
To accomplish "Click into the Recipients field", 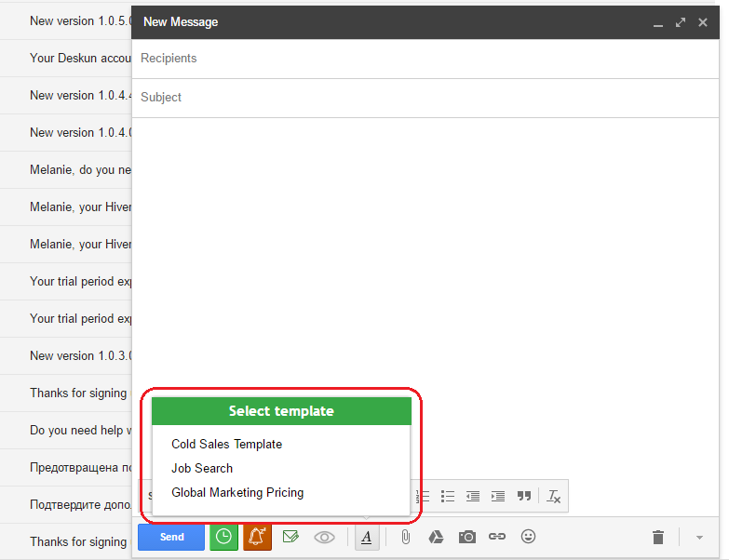I will point(425,59).
